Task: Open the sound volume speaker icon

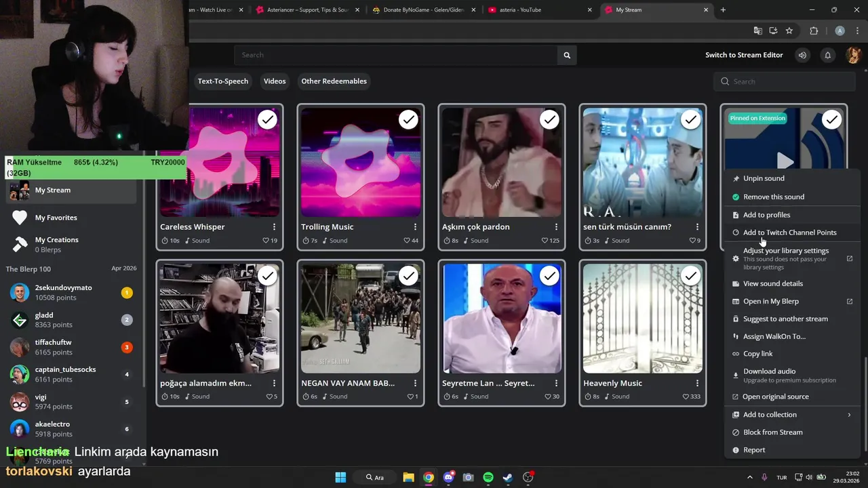Action: [x=803, y=55]
